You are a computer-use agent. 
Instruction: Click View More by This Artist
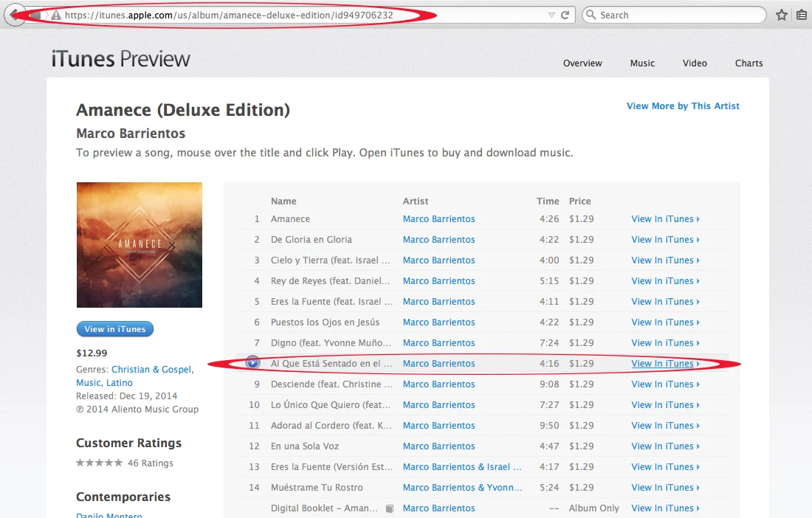click(x=683, y=106)
